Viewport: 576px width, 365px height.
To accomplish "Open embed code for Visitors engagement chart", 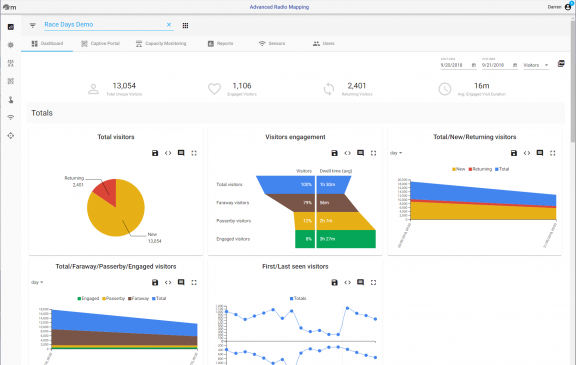I will (348, 153).
